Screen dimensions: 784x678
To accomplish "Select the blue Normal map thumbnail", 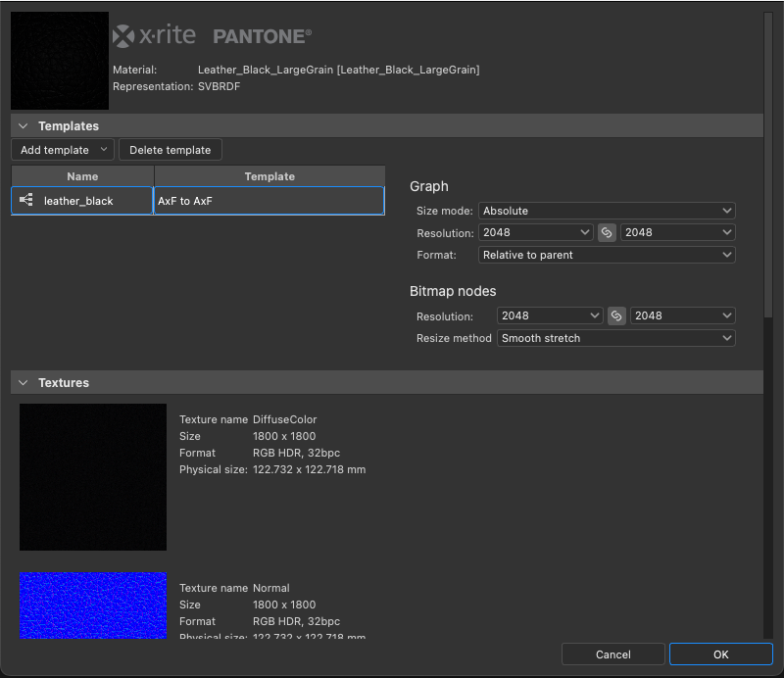I will click(x=92, y=604).
